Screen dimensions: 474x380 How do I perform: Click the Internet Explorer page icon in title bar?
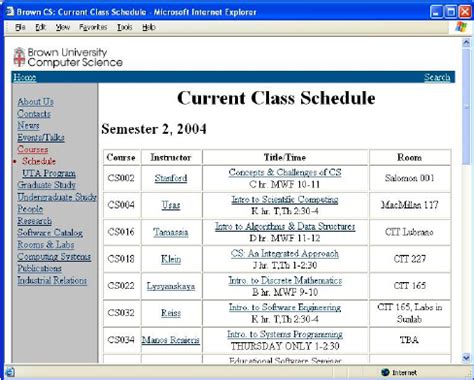coord(10,12)
